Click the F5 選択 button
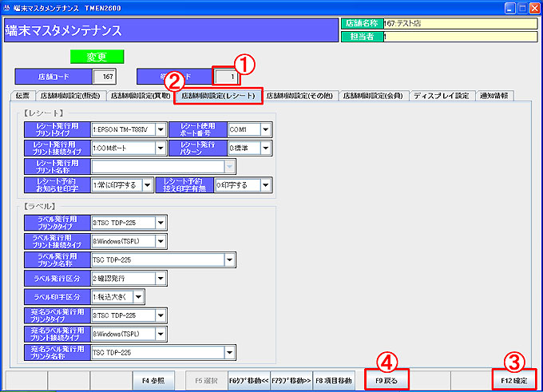Viewport: 543px width, 392px height. [206, 381]
